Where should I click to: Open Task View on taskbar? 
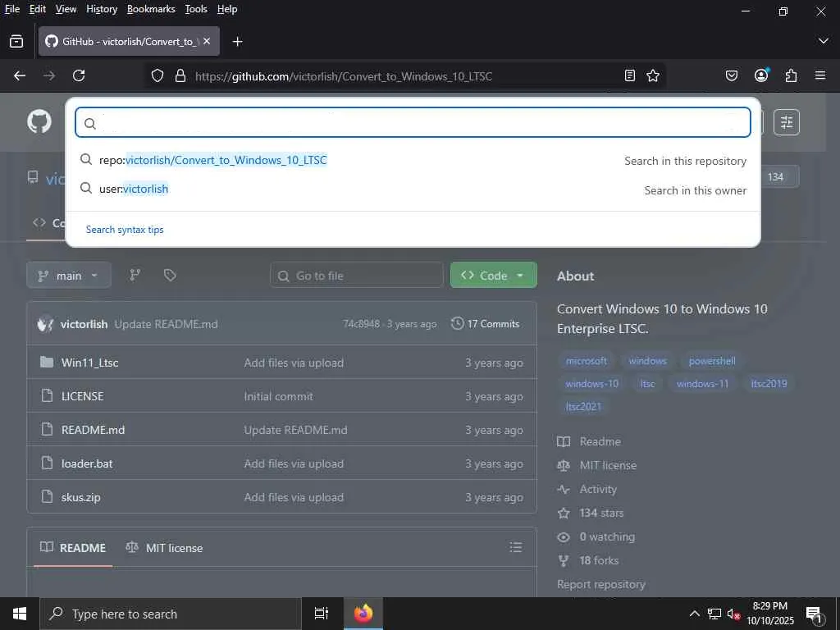pos(321,614)
